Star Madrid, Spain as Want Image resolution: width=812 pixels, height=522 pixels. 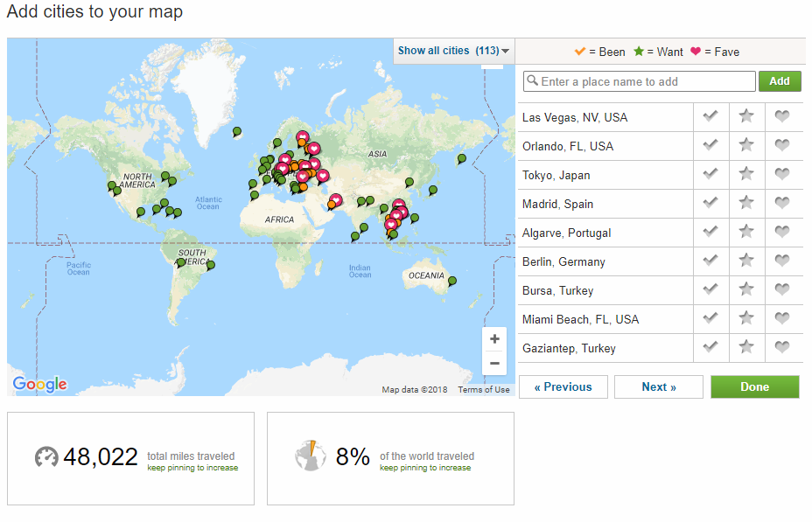click(746, 202)
